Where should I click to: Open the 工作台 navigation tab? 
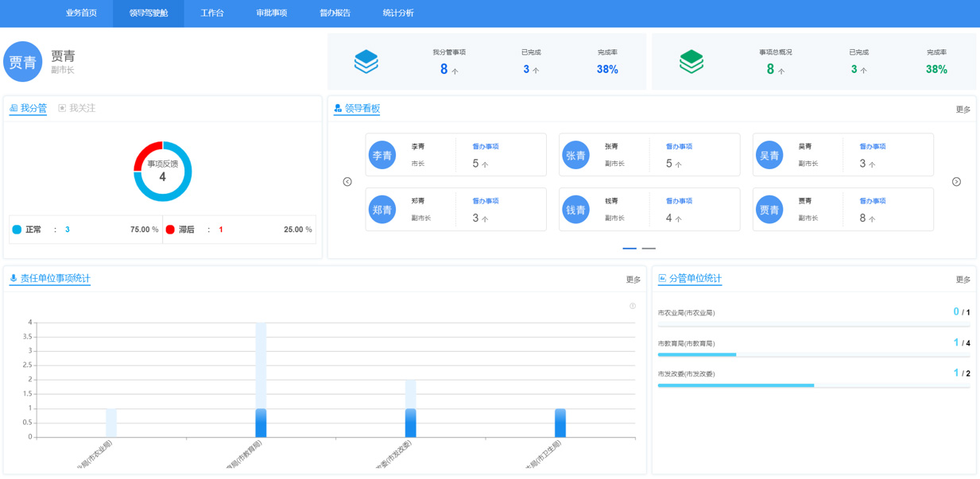212,14
